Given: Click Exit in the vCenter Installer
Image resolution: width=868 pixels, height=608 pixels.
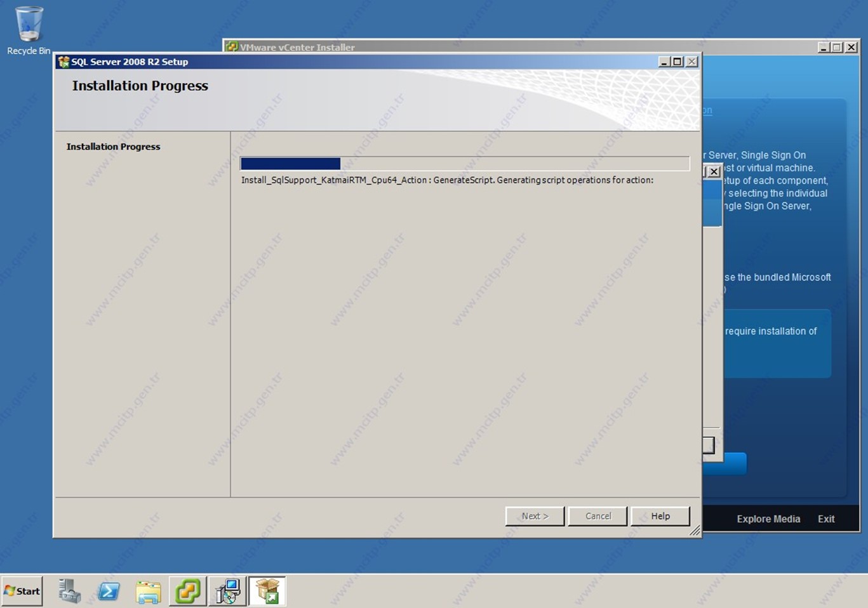Looking at the screenshot, I should pyautogui.click(x=826, y=519).
